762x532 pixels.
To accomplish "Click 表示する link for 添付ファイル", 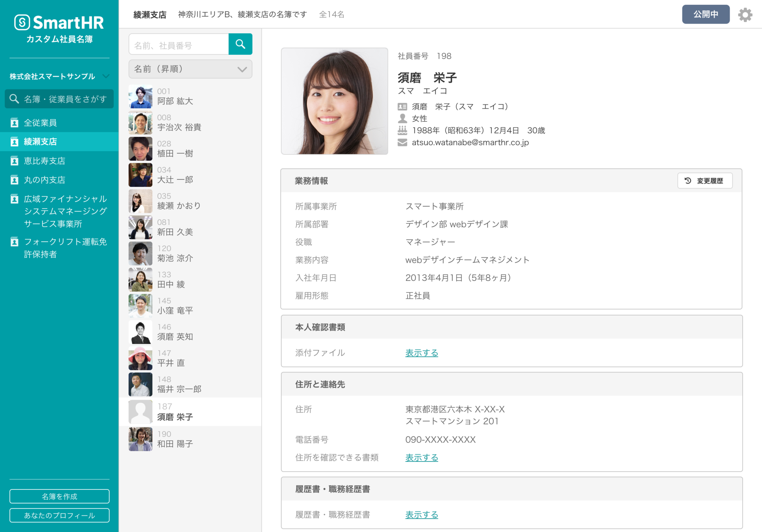I will coord(421,353).
